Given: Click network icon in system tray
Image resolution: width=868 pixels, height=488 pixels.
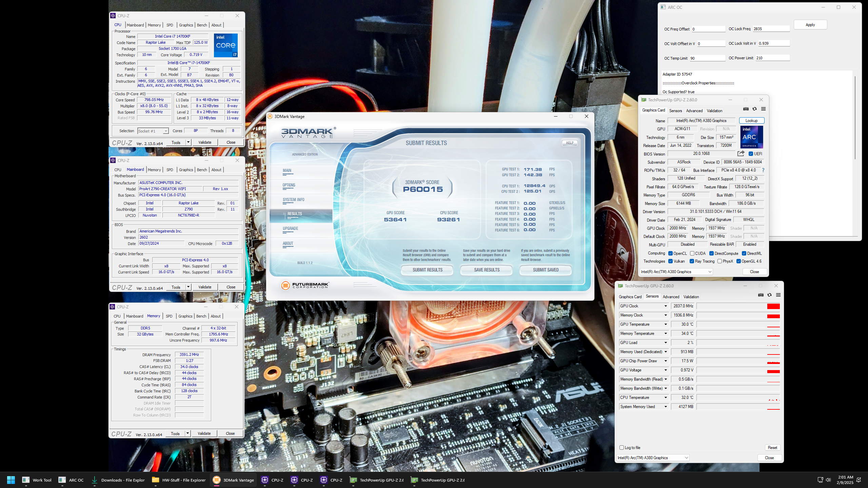Looking at the screenshot, I should pyautogui.click(x=820, y=480).
